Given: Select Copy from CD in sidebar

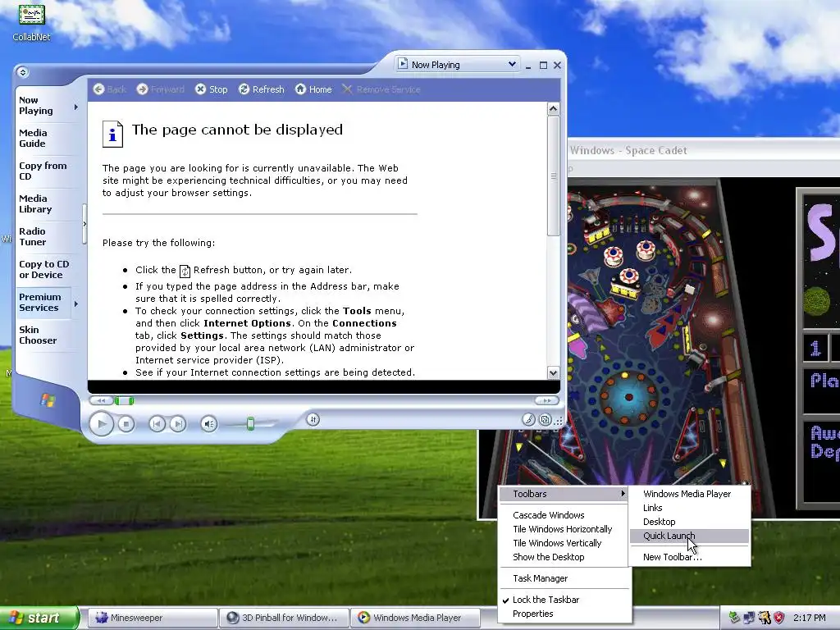Looking at the screenshot, I should pos(43,171).
